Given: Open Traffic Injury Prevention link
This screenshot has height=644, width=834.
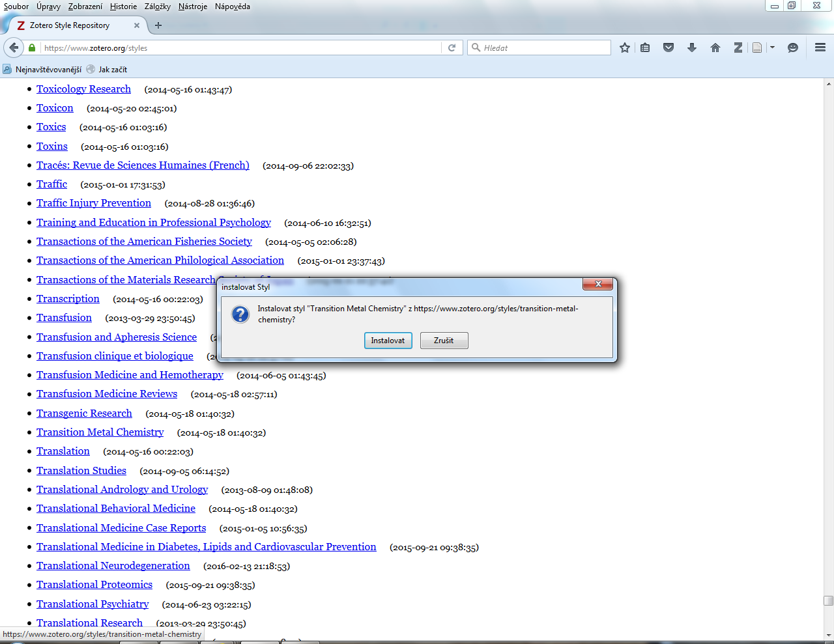Looking at the screenshot, I should [94, 203].
